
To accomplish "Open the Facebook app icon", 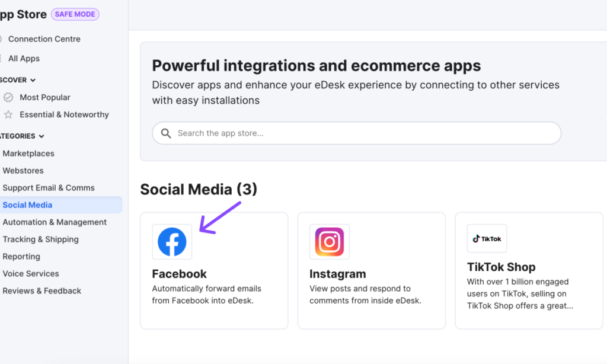I will (172, 242).
